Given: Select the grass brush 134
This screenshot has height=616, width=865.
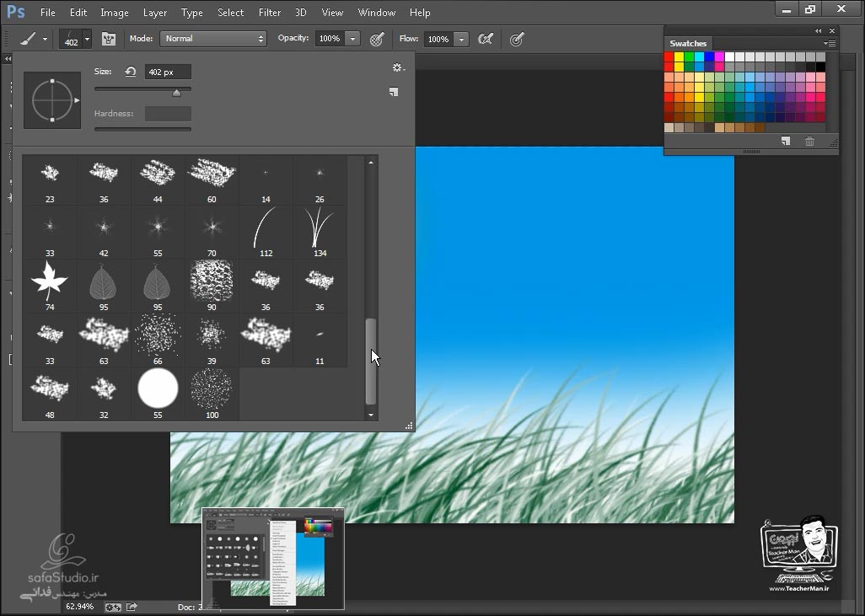Looking at the screenshot, I should tap(320, 233).
